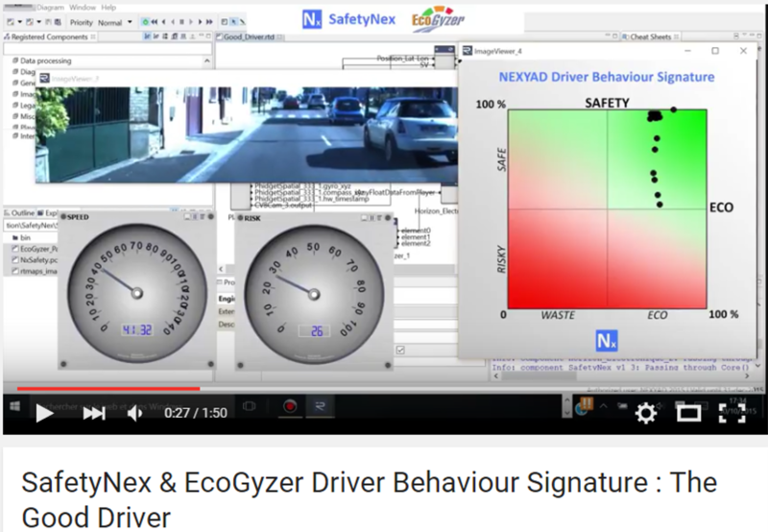Enter full screen mode
The width and height of the screenshot is (768, 532).
[732, 414]
